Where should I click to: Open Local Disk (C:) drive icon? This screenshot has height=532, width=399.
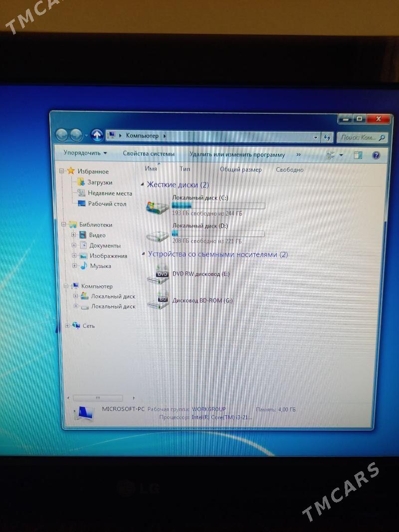157,206
